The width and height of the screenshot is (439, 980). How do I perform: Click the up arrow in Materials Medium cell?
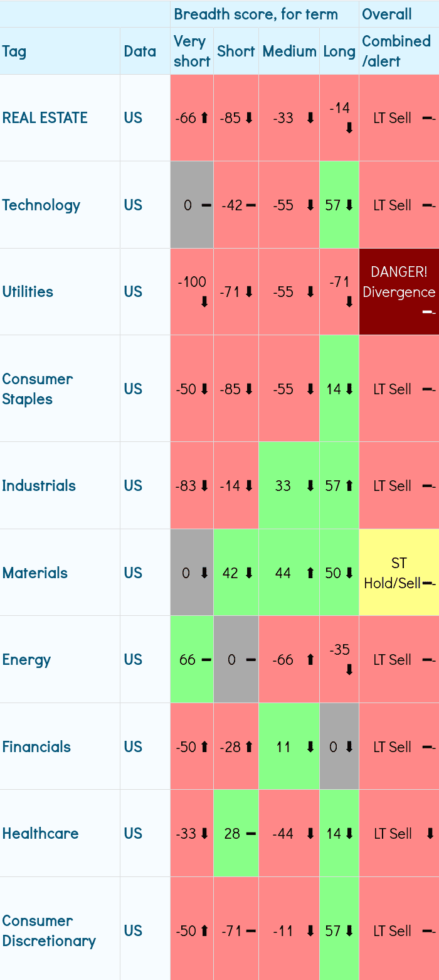310,573
